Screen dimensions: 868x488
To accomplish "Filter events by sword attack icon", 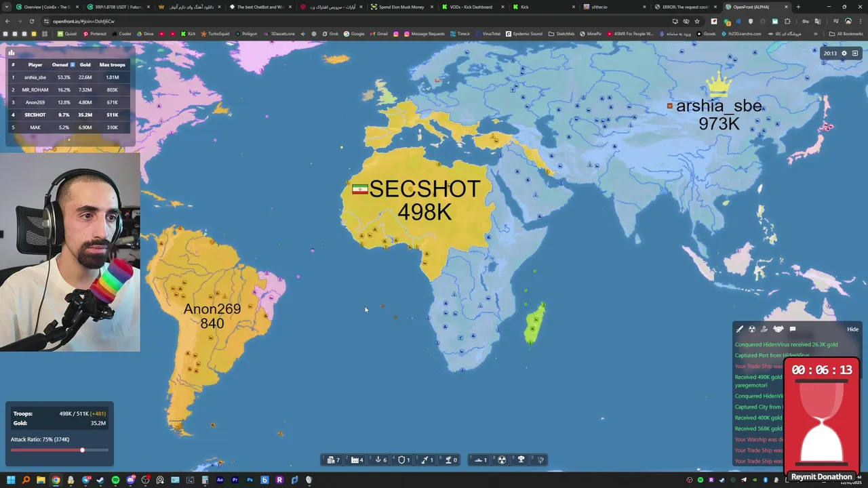I will (740, 329).
